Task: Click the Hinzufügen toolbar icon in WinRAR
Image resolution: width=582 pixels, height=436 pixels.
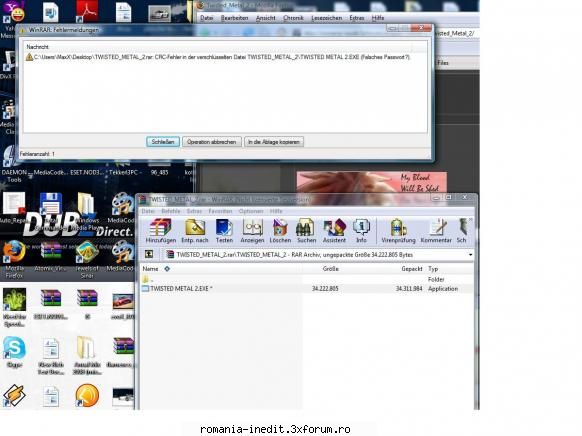Action: (160, 231)
